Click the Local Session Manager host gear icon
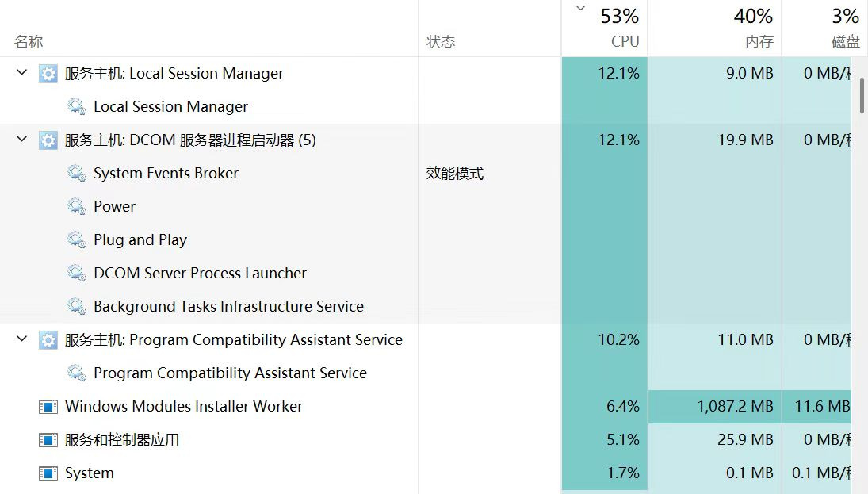Image resolution: width=868 pixels, height=494 pixels. click(48, 74)
